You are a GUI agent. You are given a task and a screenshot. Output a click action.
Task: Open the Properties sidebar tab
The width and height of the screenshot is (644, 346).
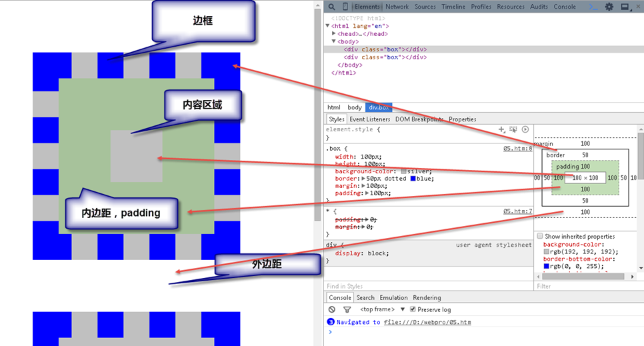pyautogui.click(x=463, y=119)
